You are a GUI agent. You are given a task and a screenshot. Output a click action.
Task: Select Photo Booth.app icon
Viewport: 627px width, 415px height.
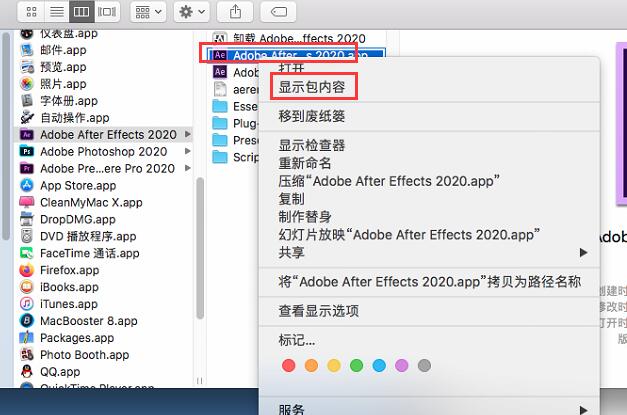(26, 355)
